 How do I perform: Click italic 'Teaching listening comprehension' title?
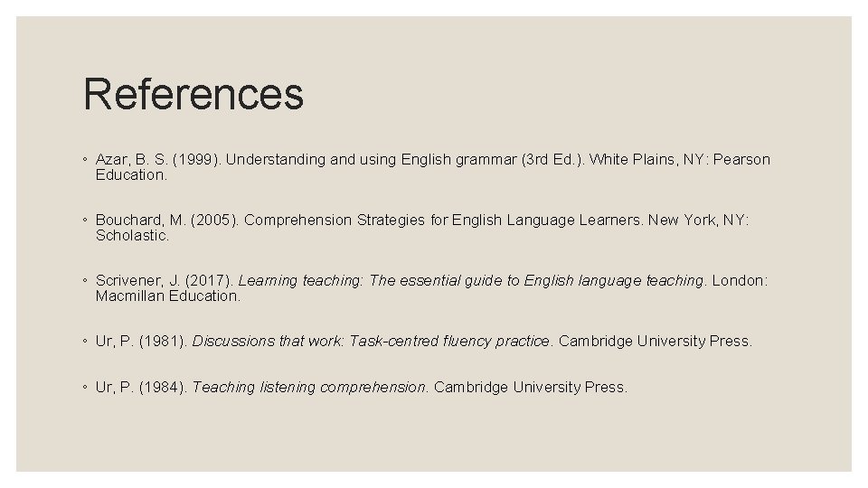(x=309, y=387)
